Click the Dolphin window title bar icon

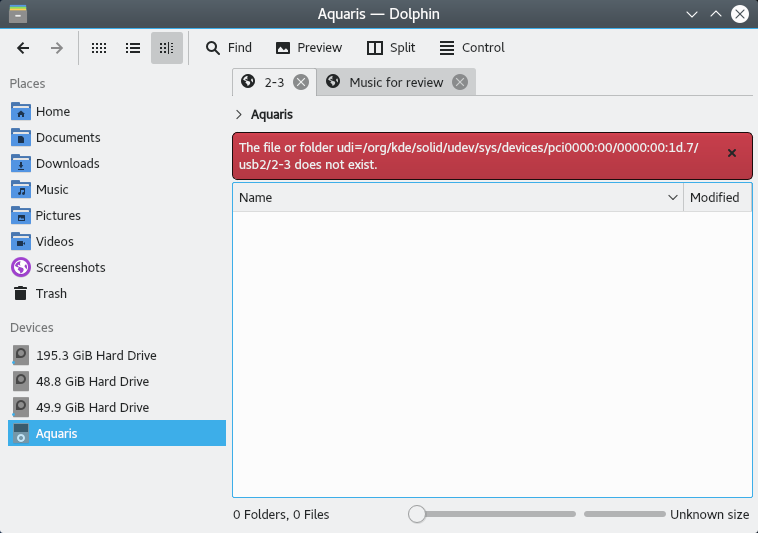pyautogui.click(x=18, y=14)
